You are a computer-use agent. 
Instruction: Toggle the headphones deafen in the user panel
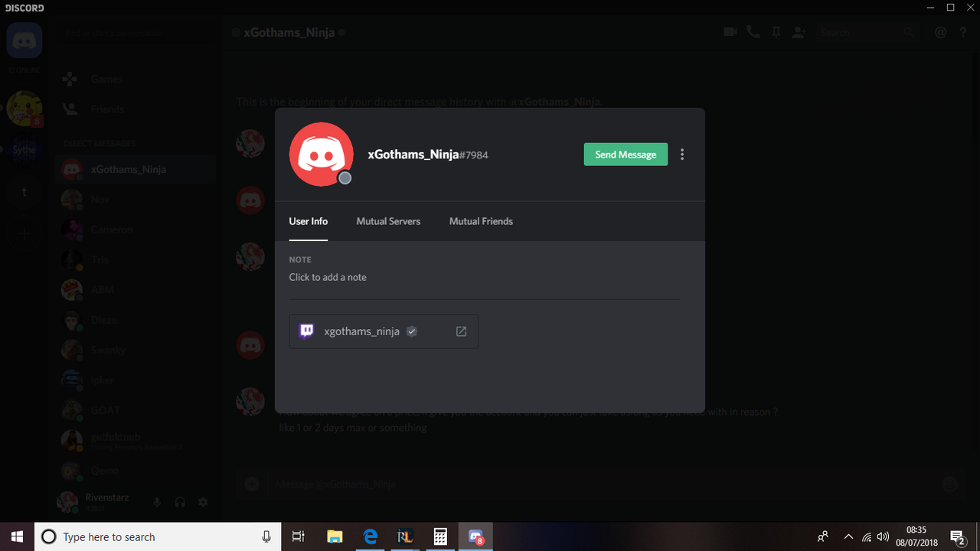tap(180, 502)
